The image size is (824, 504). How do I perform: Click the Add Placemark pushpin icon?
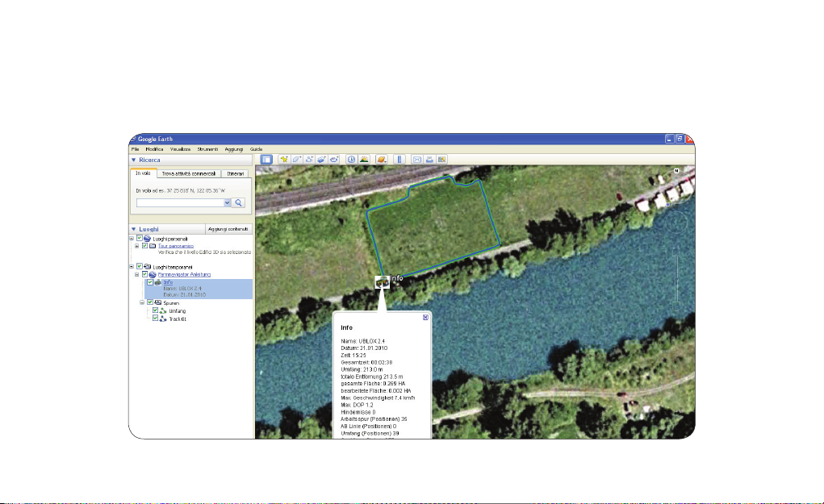[x=284, y=159]
